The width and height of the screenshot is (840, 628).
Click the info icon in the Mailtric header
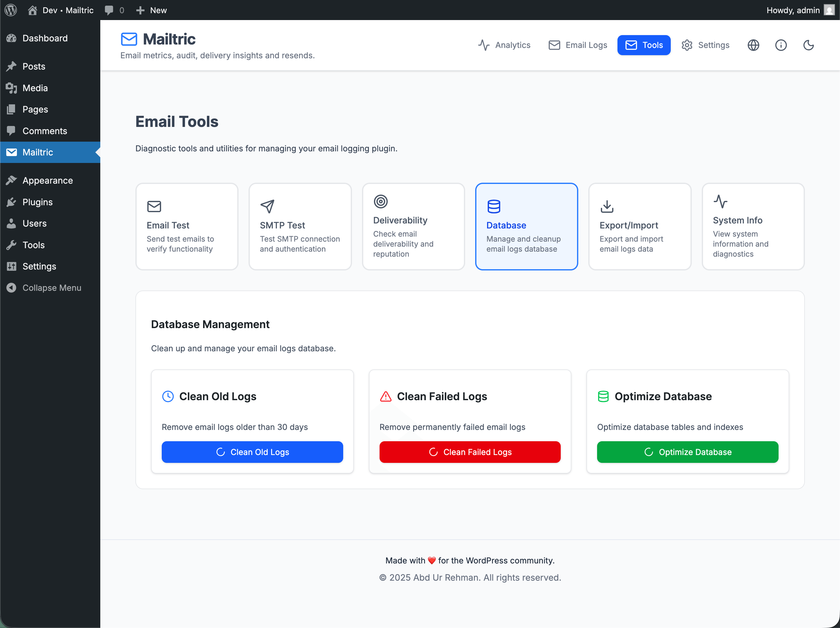pos(781,45)
